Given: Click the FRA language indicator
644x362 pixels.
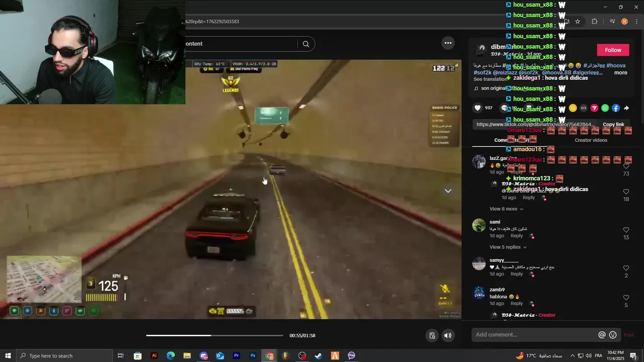Looking at the screenshot, I should (x=599, y=356).
